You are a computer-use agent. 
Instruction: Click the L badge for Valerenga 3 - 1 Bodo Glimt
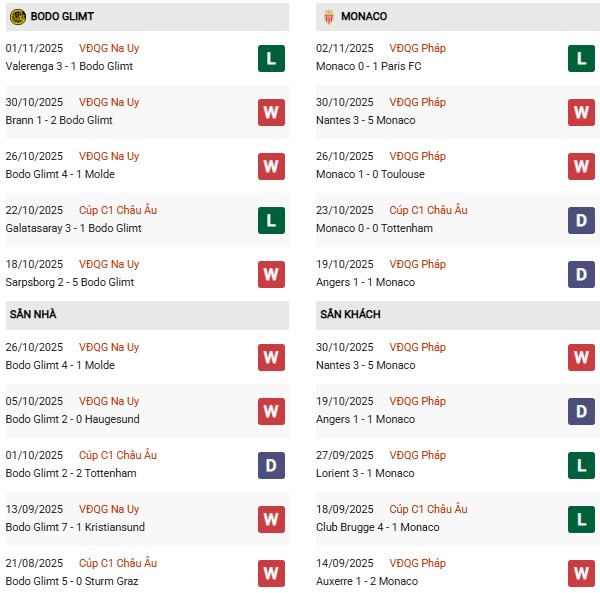point(270,58)
